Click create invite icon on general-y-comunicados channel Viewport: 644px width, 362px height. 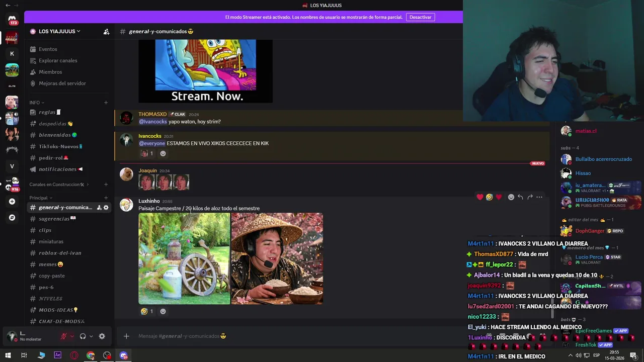pos(99,208)
